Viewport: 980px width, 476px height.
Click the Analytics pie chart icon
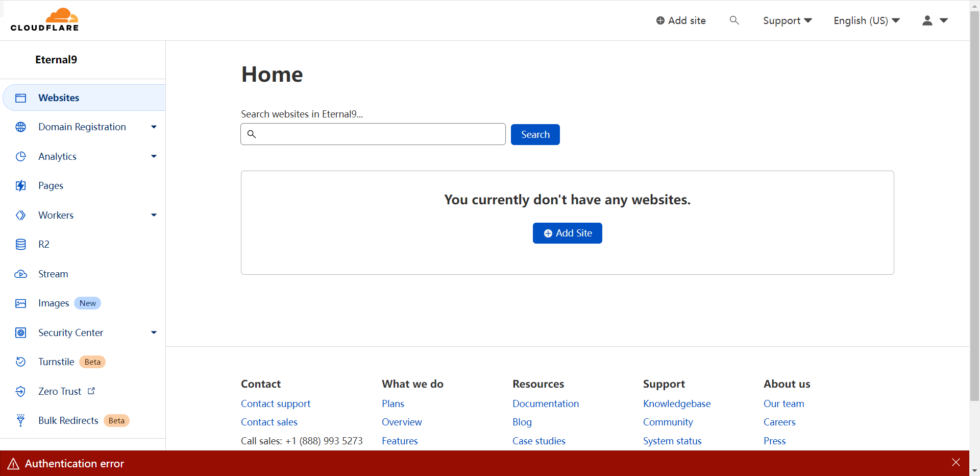coord(20,156)
